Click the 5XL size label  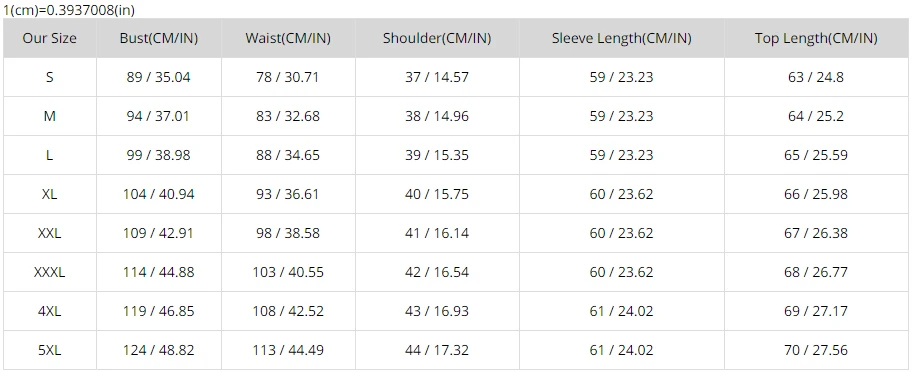click(49, 350)
